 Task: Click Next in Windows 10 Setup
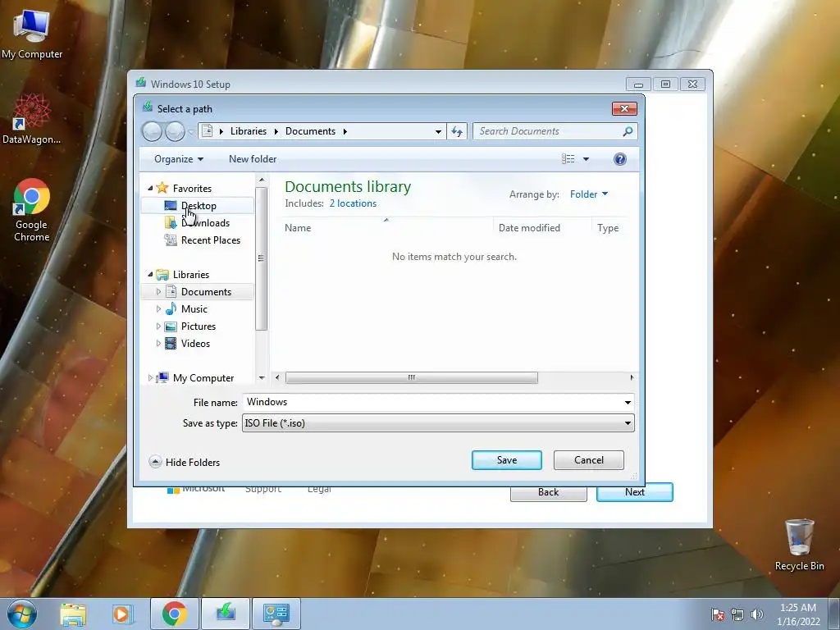pos(635,492)
